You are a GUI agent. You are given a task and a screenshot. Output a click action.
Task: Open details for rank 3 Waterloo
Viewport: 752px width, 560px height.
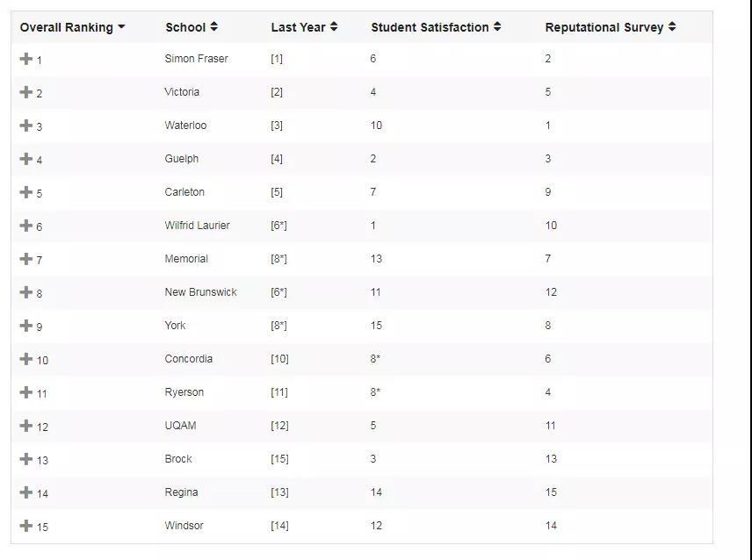point(25,126)
